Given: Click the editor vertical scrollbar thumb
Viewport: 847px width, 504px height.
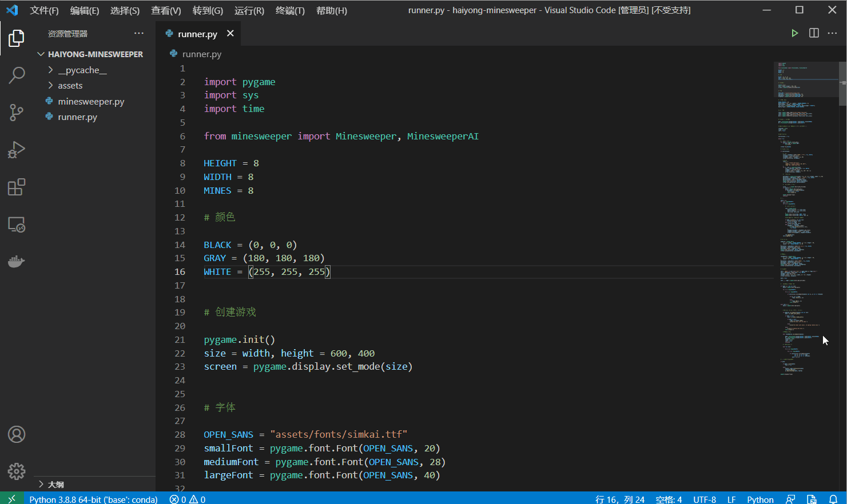Looking at the screenshot, I should pos(842,83).
